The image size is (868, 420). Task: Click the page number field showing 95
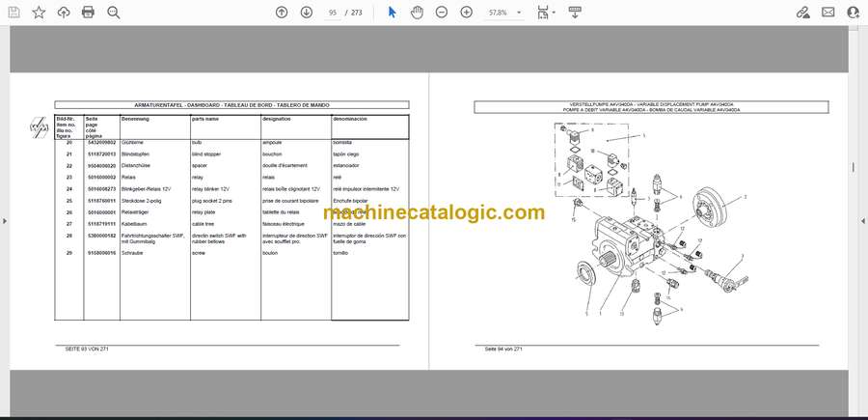coord(332,13)
